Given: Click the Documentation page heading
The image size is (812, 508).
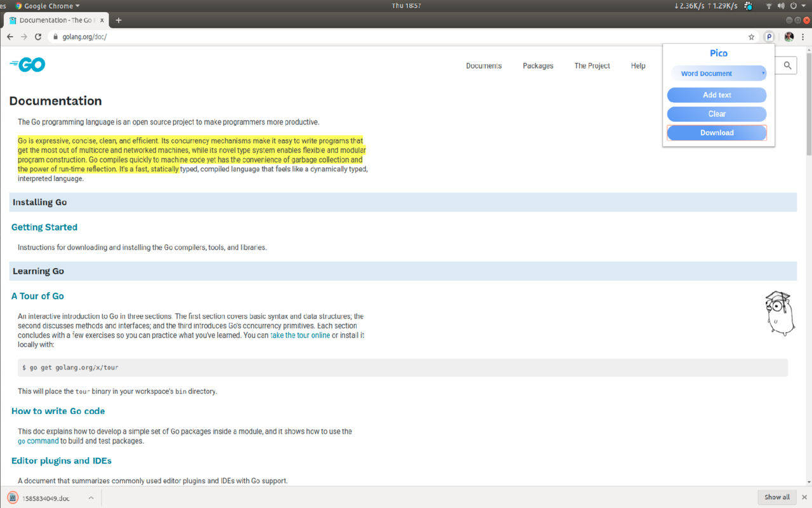Looking at the screenshot, I should click(55, 101).
